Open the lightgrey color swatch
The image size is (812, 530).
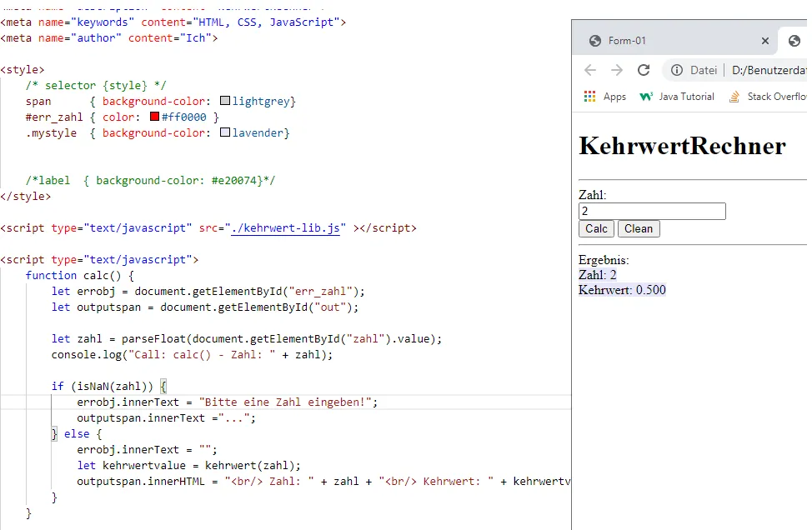(225, 101)
